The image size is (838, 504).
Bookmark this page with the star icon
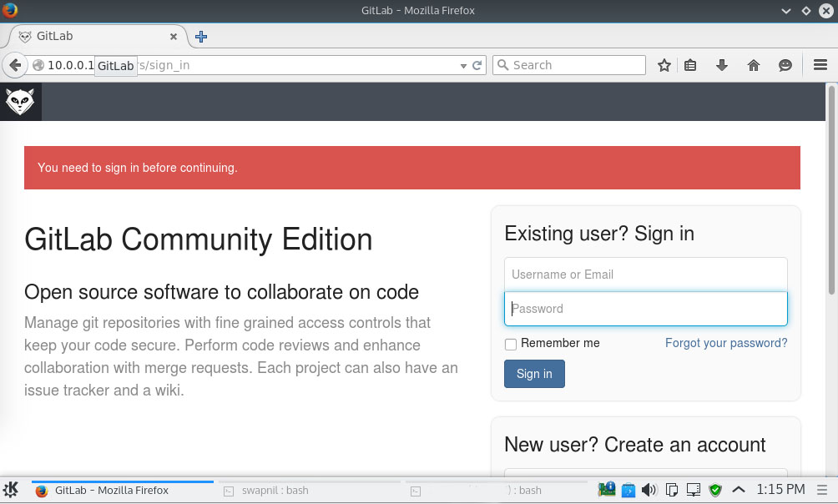pos(664,65)
